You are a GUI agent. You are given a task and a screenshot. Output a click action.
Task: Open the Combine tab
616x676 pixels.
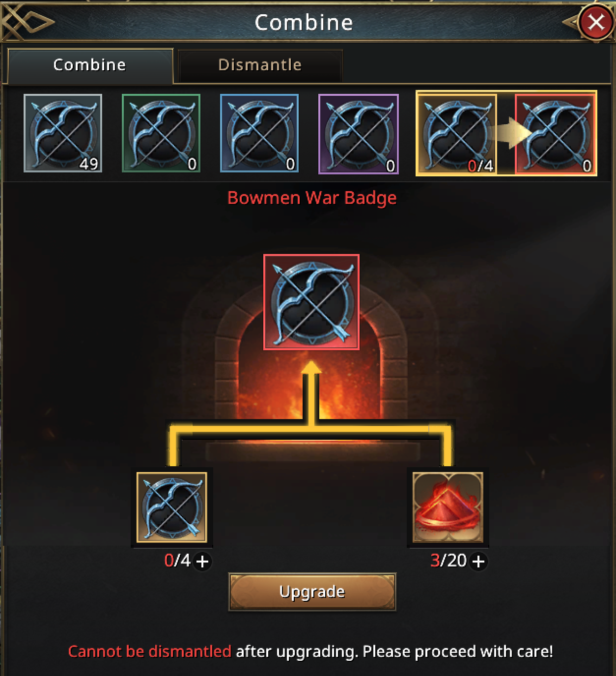pos(90,65)
